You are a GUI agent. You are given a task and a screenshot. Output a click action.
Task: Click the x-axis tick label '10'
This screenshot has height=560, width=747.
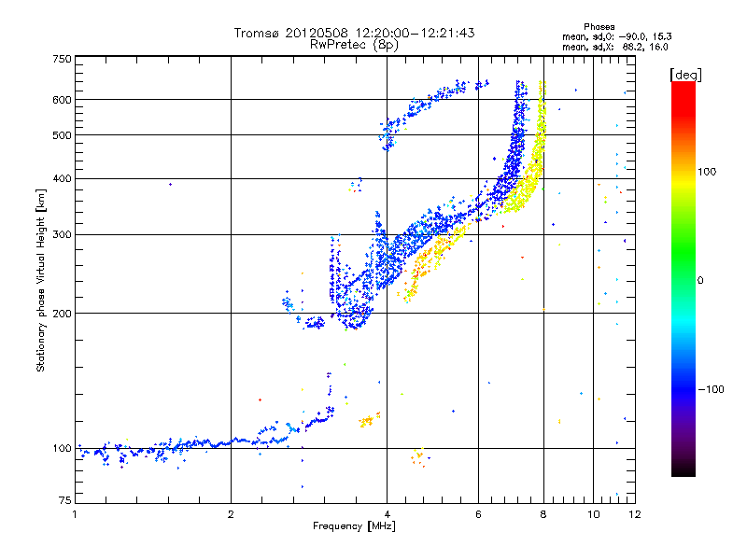pyautogui.click(x=593, y=514)
